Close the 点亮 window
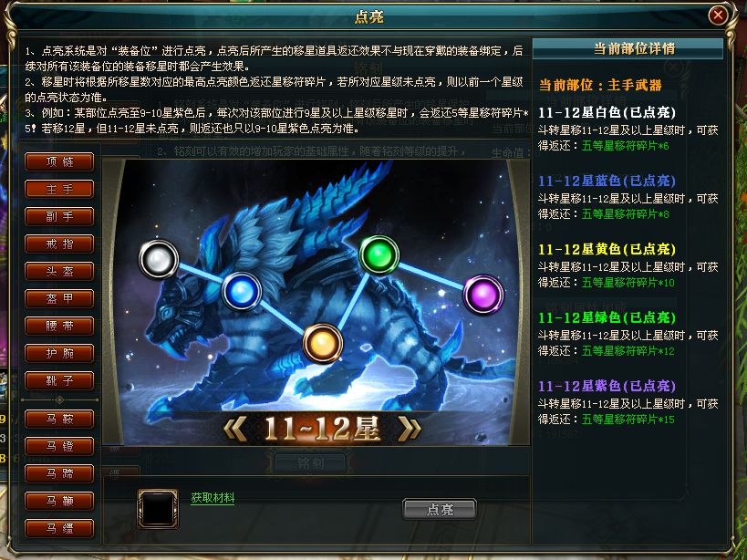The height and width of the screenshot is (560, 747). pyautogui.click(x=718, y=16)
